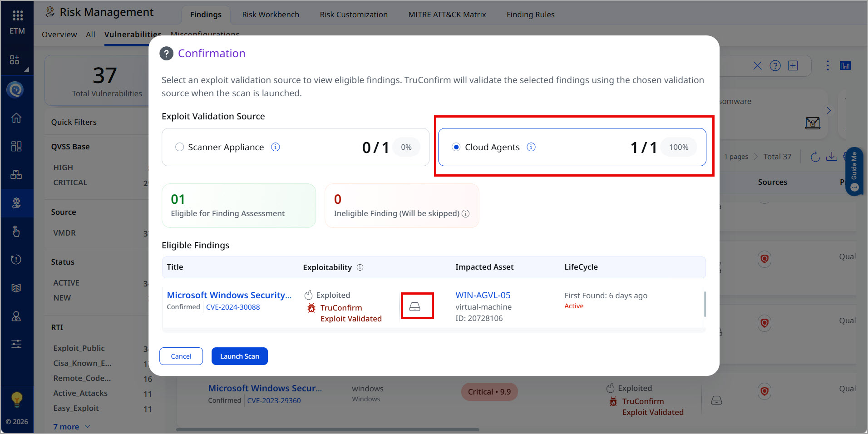The image size is (868, 434).
Task: Expand the 7 more RTI filters
Action: 72,427
